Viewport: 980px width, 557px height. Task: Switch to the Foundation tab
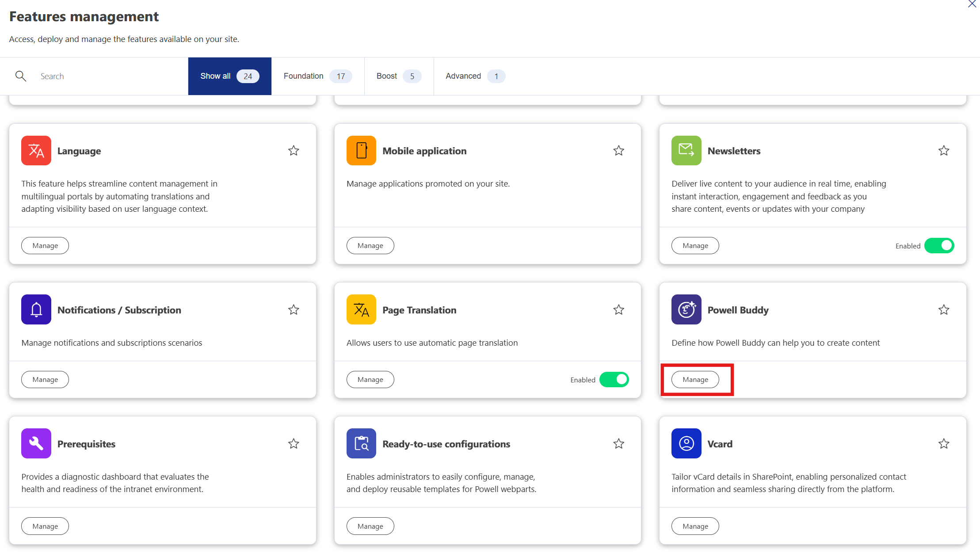318,76
